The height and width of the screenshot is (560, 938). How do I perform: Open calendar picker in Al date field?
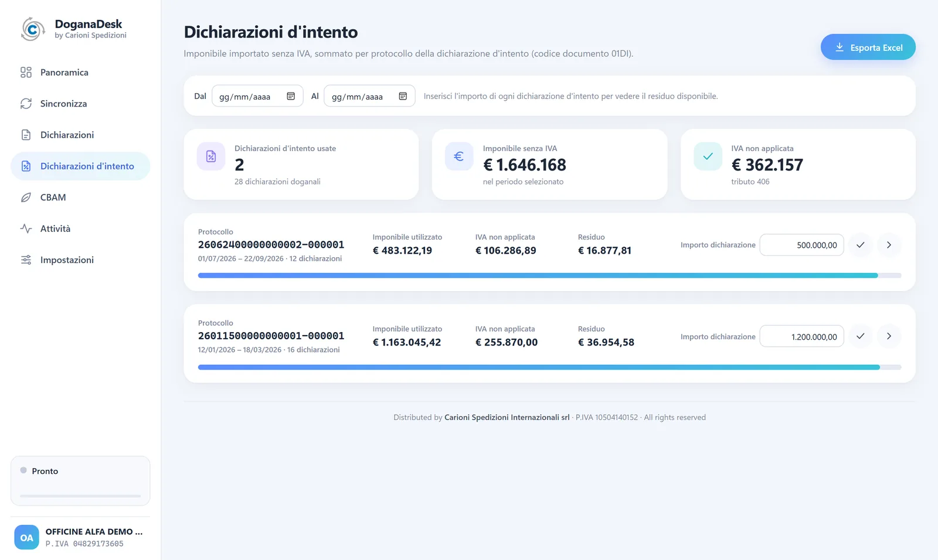[403, 96]
